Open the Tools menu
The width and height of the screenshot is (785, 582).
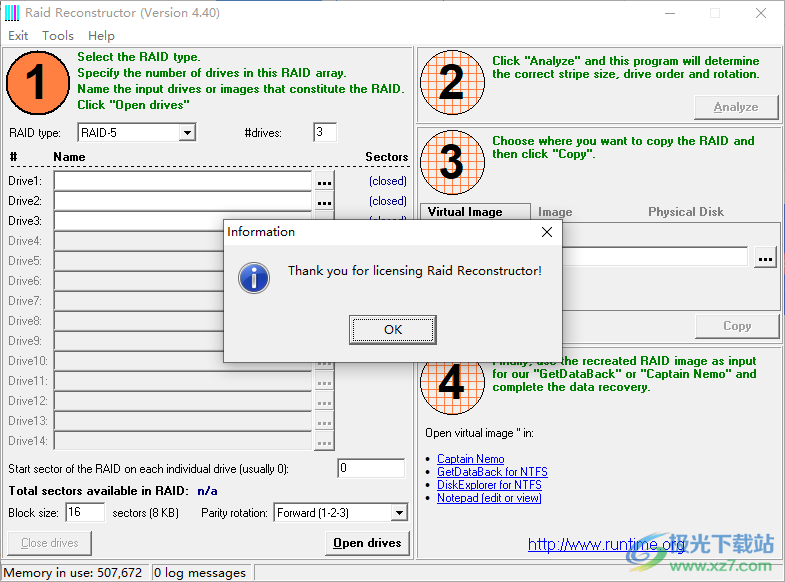tap(58, 36)
